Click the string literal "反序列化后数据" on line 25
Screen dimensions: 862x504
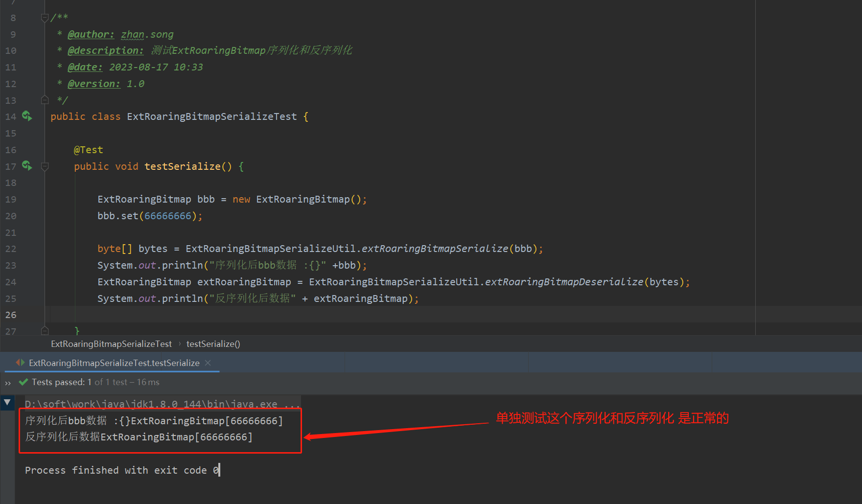[253, 298]
